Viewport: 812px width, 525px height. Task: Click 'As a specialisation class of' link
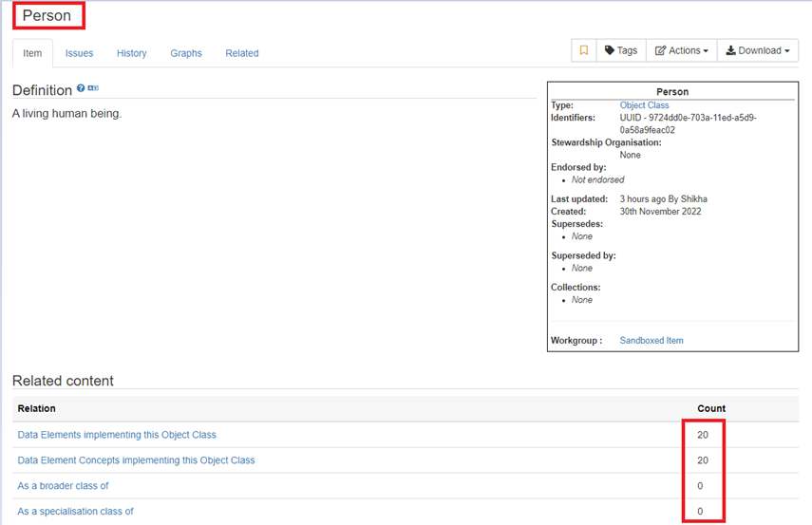[75, 512]
